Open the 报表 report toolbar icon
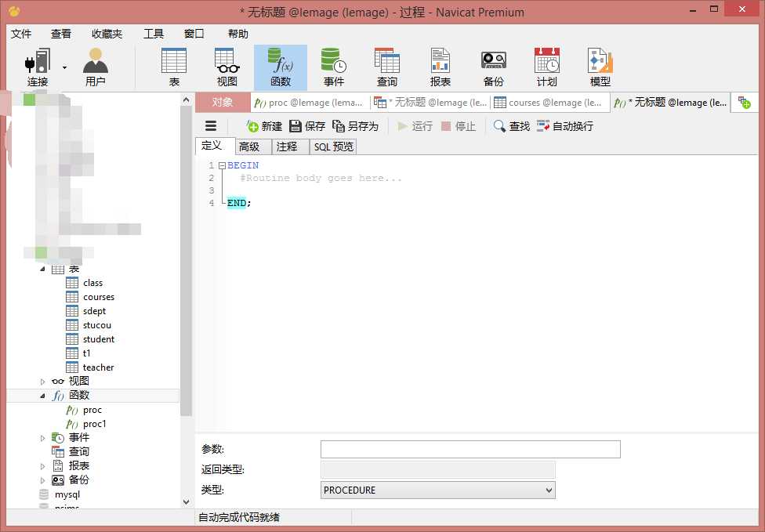765x532 pixels. tap(440, 67)
